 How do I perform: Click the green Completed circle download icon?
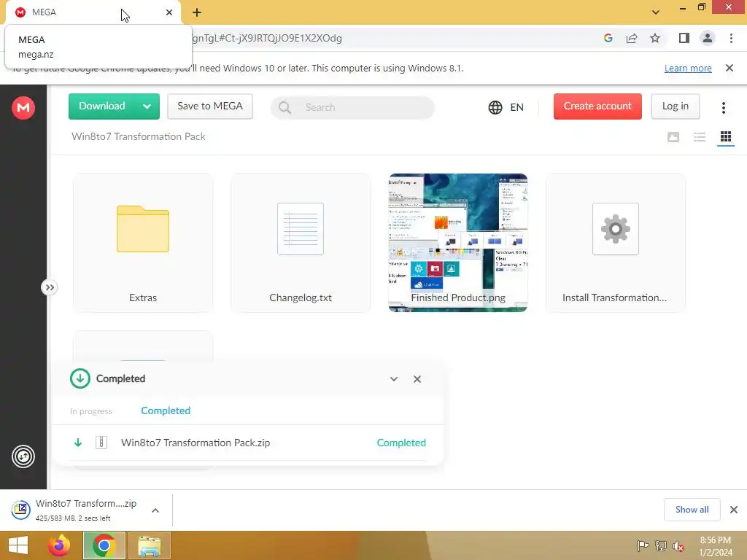80,378
